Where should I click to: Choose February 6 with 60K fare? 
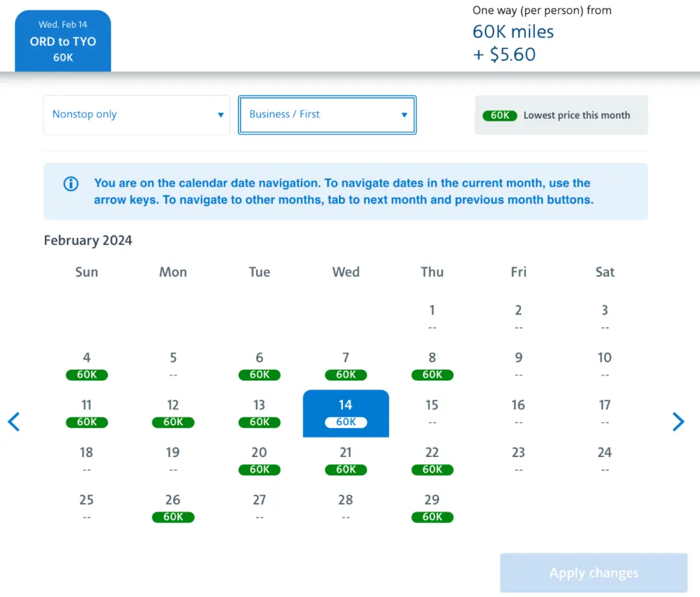(259, 365)
